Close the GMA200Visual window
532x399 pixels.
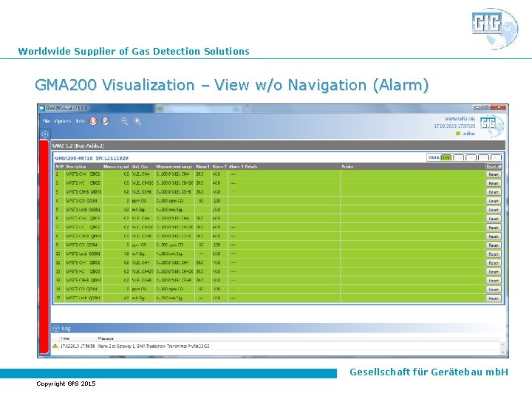tap(499, 107)
